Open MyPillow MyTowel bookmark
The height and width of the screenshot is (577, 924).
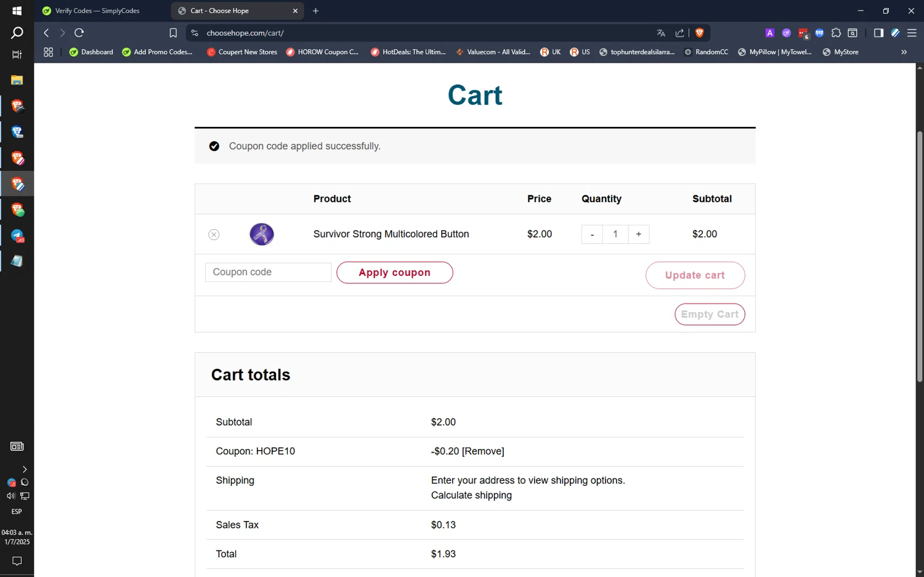coord(775,52)
